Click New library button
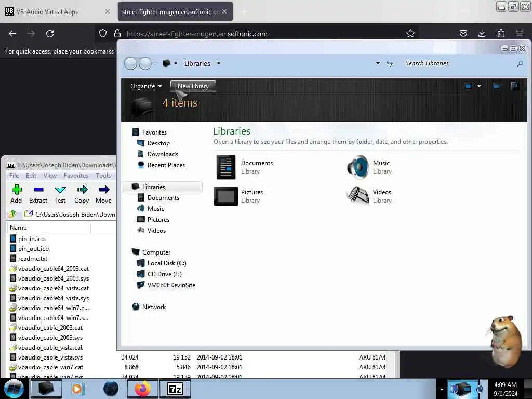 (193, 86)
